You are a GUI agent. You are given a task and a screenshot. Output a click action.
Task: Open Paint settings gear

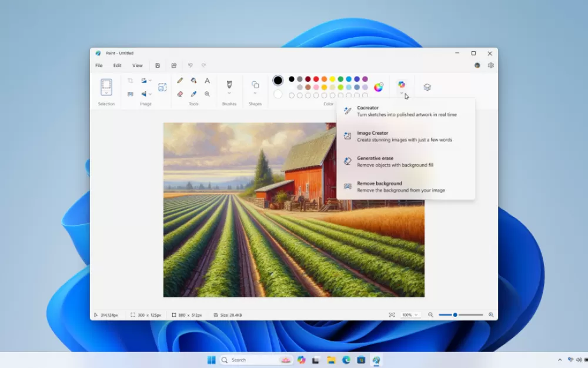pyautogui.click(x=491, y=65)
